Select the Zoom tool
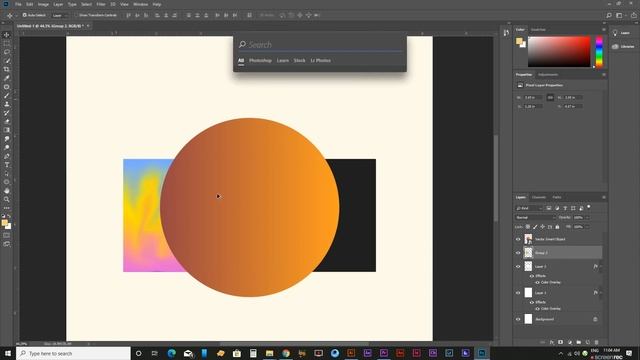Image resolution: width=640 pixels, height=360 pixels. 7,199
